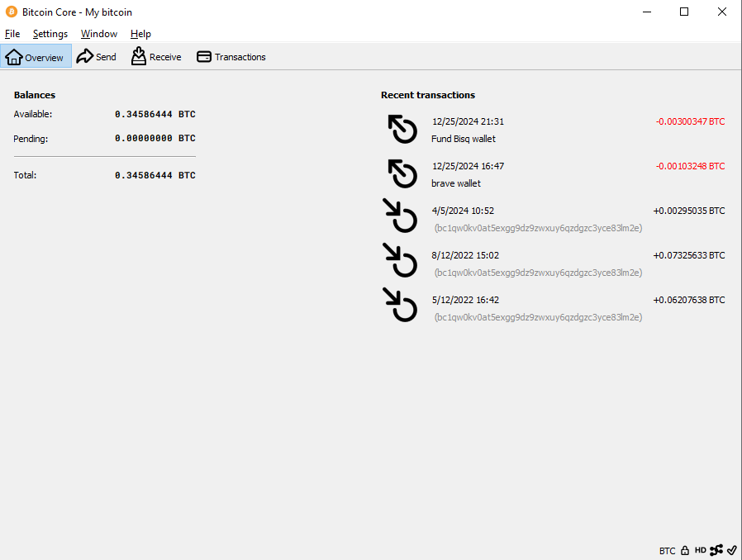The height and width of the screenshot is (560, 742).
Task: Click the Pending balance value
Action: coord(155,138)
